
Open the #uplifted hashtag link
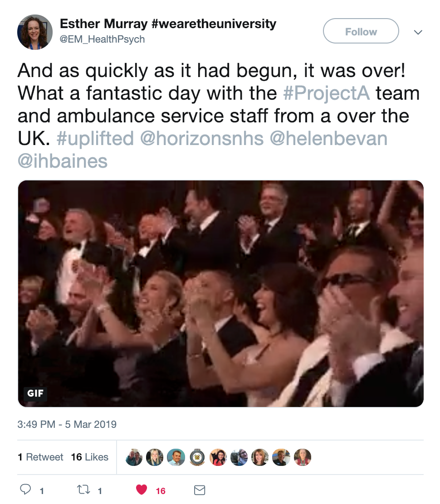pyautogui.click(x=95, y=139)
